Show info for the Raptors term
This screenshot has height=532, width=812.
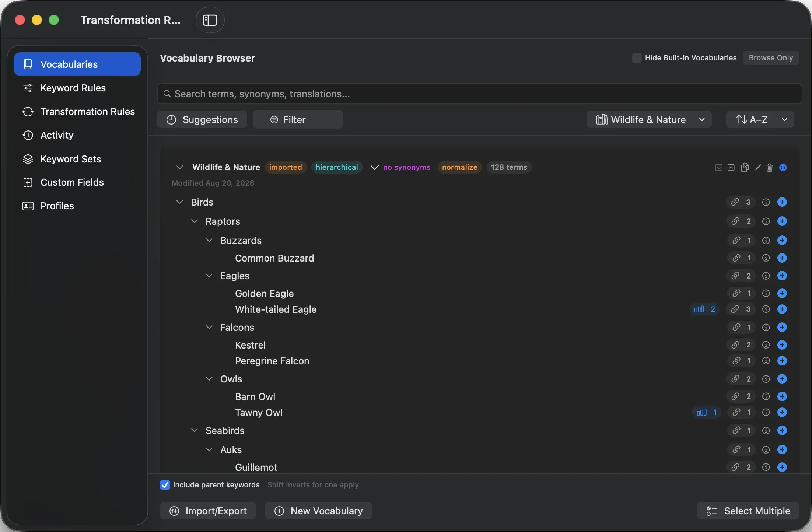(x=766, y=221)
